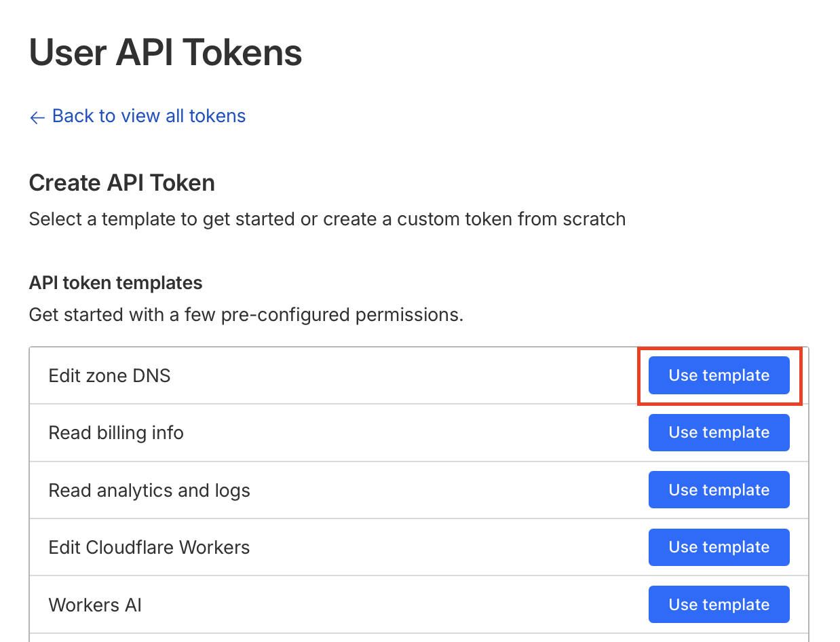The height and width of the screenshot is (642, 840).
Task: Use the Read analytics and logs template
Action: pyautogui.click(x=719, y=490)
